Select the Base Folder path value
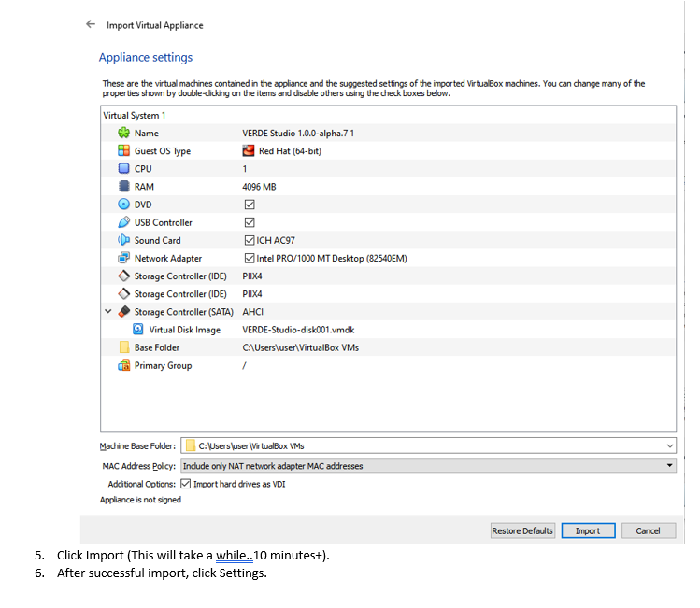Image resolution: width=700 pixels, height=608 pixels. point(300,347)
